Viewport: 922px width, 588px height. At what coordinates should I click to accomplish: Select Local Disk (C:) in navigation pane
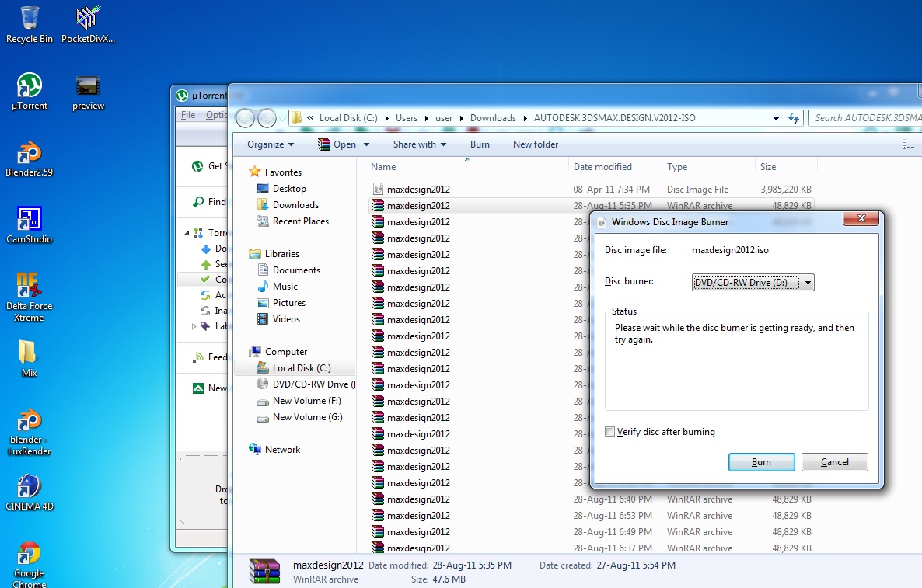click(x=295, y=367)
